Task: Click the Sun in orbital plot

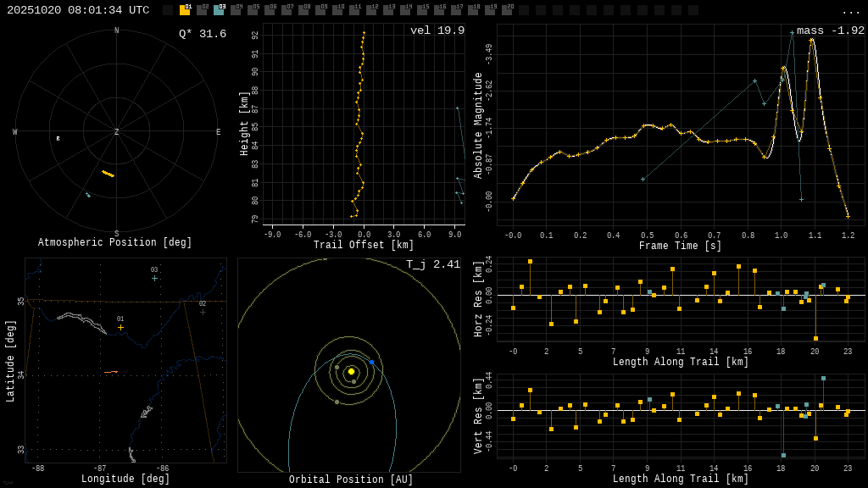Action: point(351,371)
